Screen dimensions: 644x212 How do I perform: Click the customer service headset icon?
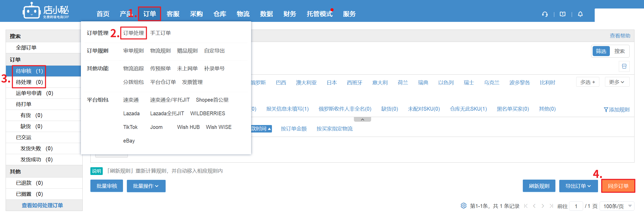pos(545,14)
